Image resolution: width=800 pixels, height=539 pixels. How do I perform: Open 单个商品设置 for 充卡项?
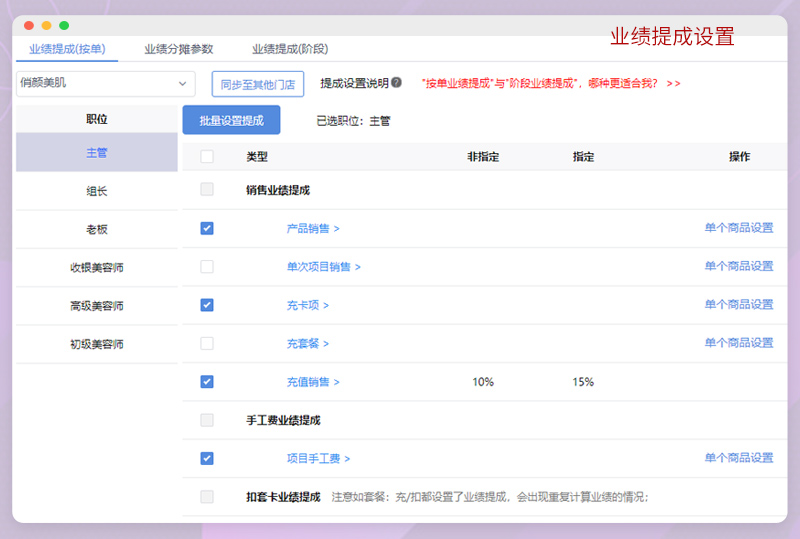(739, 304)
